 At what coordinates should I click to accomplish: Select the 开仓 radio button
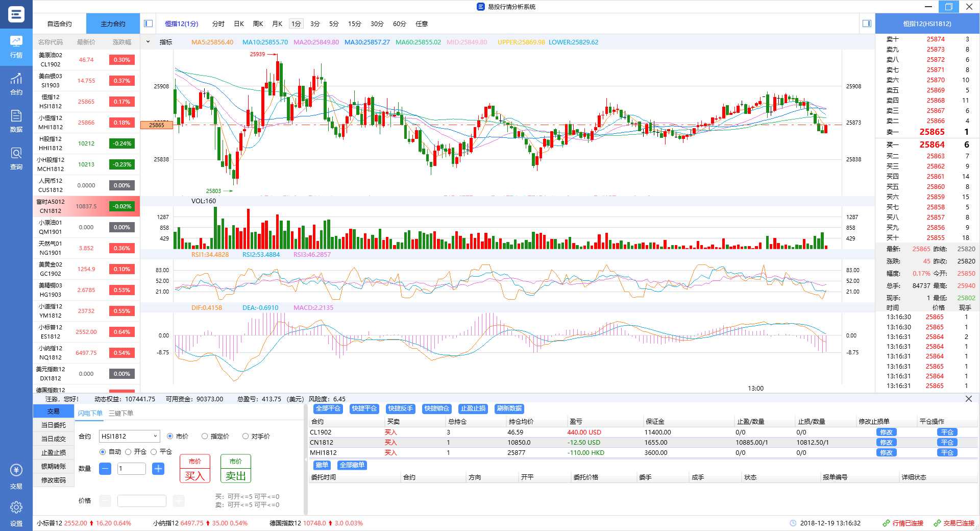click(128, 452)
